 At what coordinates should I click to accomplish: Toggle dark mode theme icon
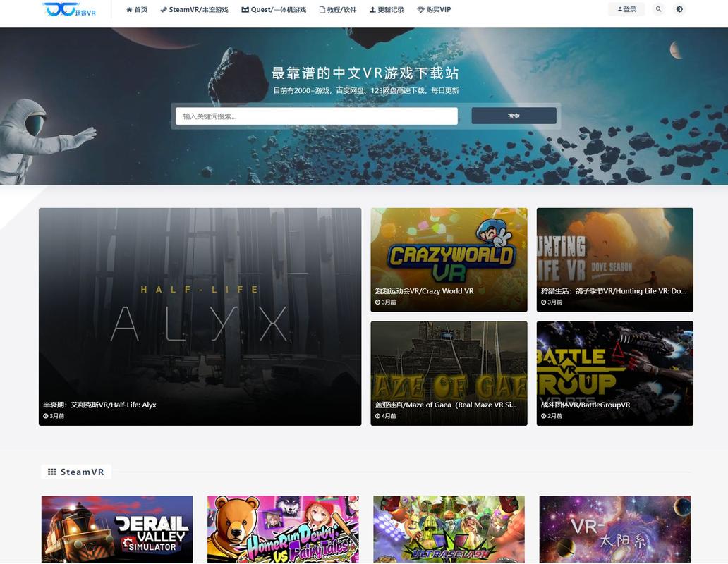pos(679,9)
